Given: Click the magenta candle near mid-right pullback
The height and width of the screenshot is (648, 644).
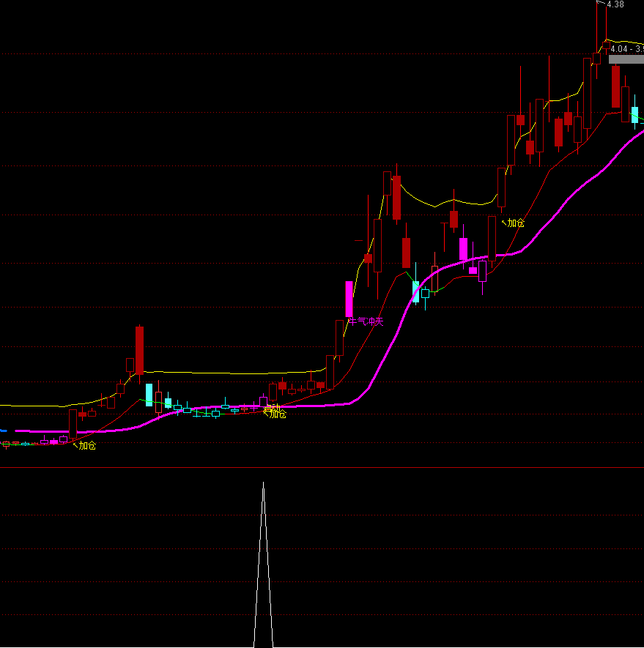Looking at the screenshot, I should (x=464, y=249).
